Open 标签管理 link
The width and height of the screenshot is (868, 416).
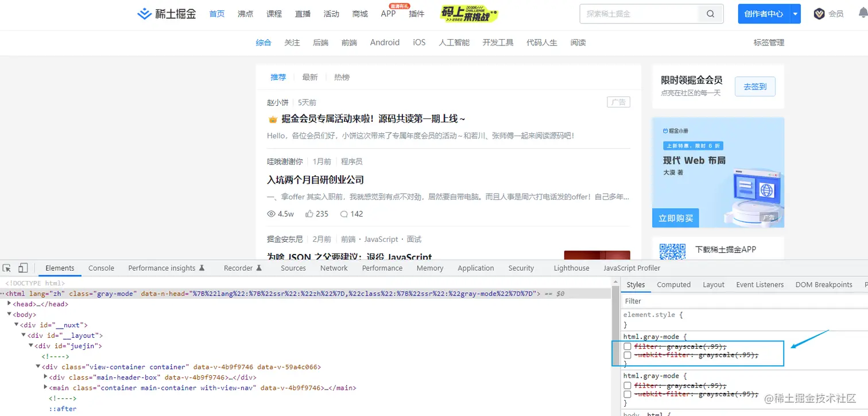(769, 43)
